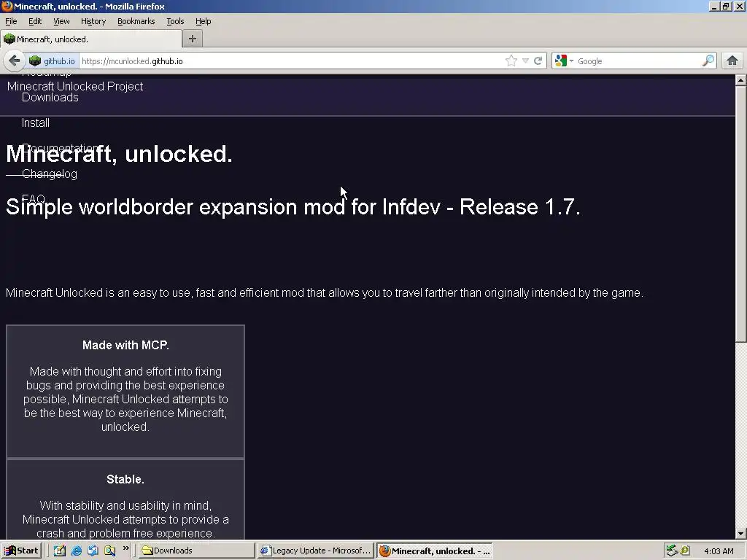The height and width of the screenshot is (560, 747).
Task: Open the Google search engine selector
Action: pos(564,61)
